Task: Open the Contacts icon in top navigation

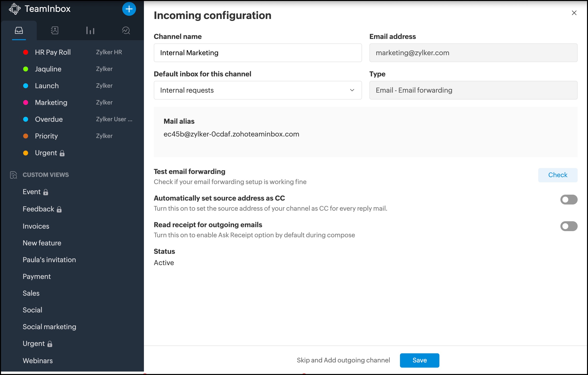Action: pos(54,30)
